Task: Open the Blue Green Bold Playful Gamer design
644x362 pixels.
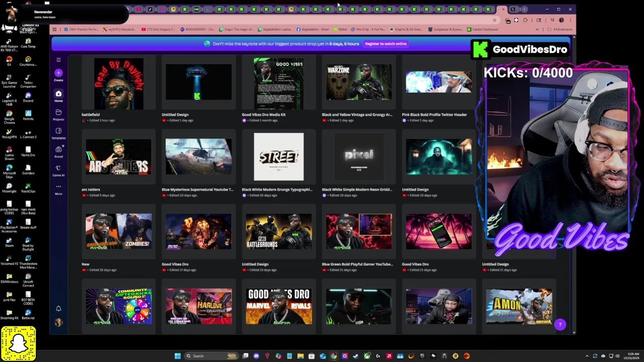Action: 359,231
